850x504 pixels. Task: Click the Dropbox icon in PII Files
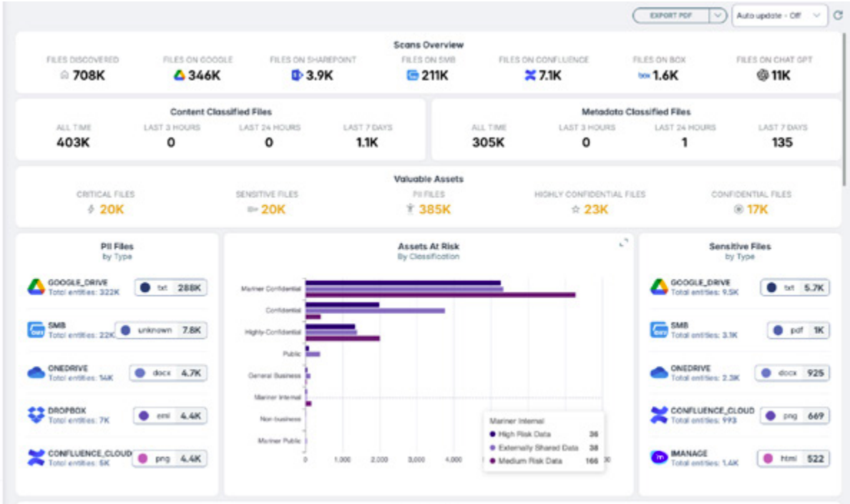tap(36, 415)
